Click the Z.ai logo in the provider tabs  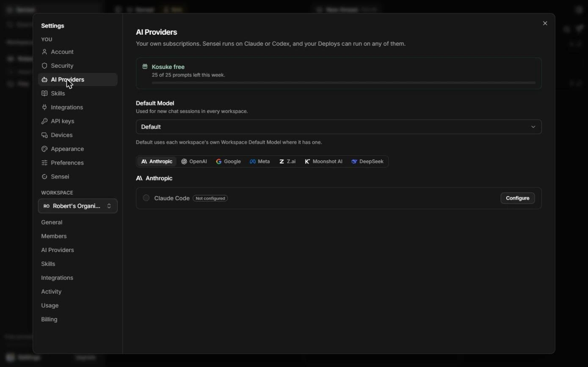pos(282,162)
